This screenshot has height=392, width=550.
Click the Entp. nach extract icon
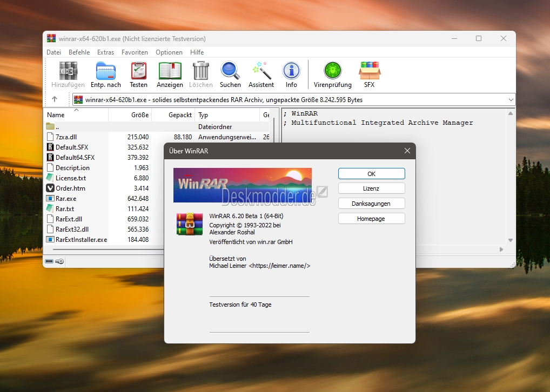coord(105,71)
